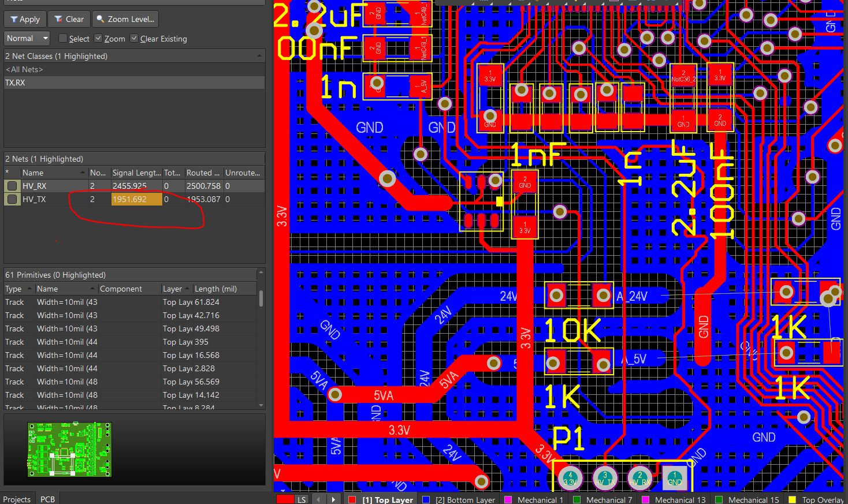Image resolution: width=848 pixels, height=504 pixels.
Task: Sort primitives by Name column arrow
Action: coord(92,288)
